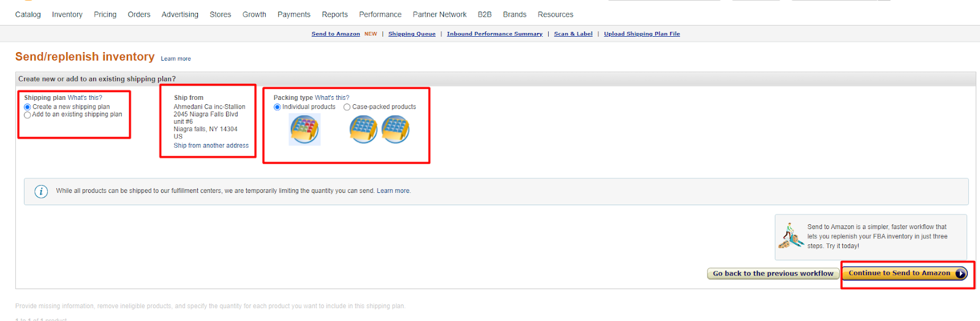Open the Catalog menu

click(x=28, y=15)
